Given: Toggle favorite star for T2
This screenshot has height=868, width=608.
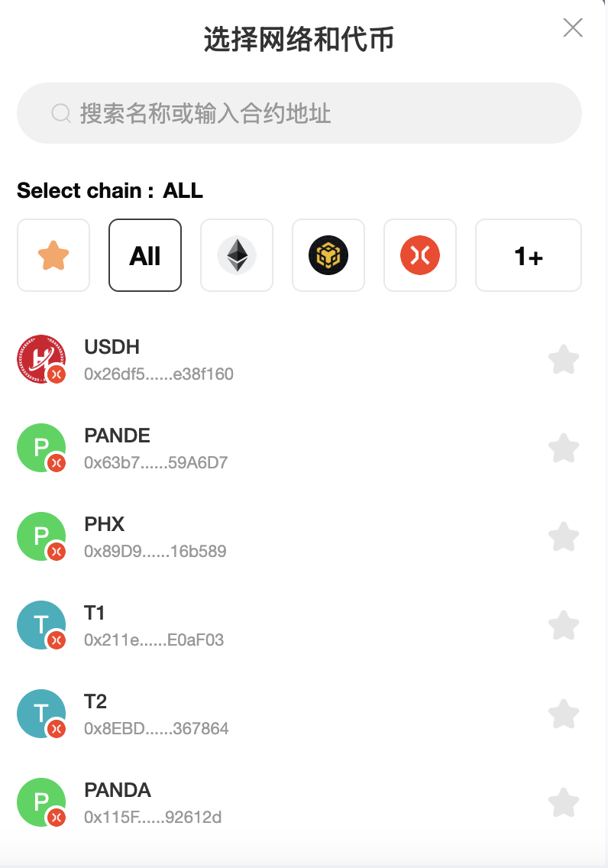Looking at the screenshot, I should (564, 714).
